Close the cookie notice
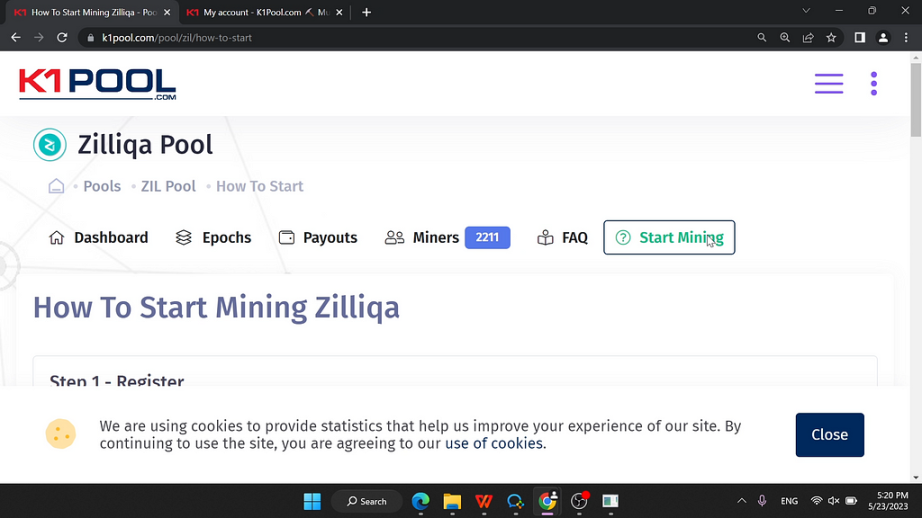Image resolution: width=922 pixels, height=518 pixels. [x=830, y=435]
